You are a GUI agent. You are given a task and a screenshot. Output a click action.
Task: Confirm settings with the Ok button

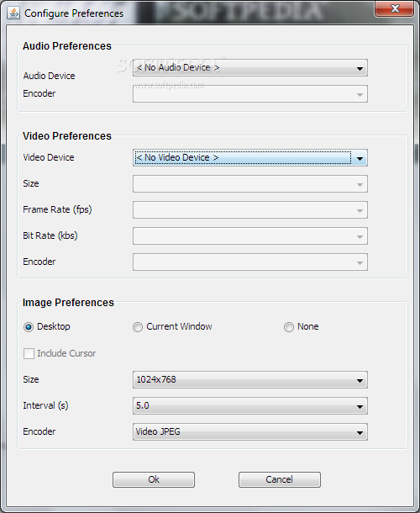(x=154, y=479)
